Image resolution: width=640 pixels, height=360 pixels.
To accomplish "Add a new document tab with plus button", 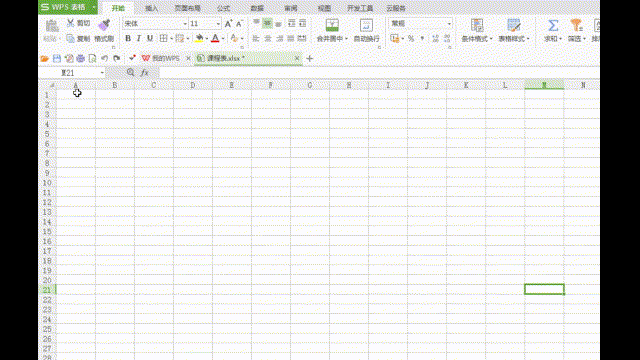I will coord(309,59).
